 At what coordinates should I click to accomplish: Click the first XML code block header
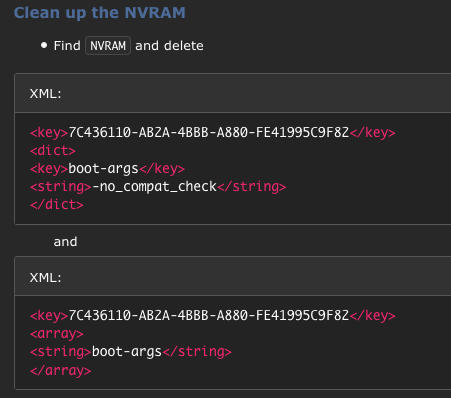(233, 93)
